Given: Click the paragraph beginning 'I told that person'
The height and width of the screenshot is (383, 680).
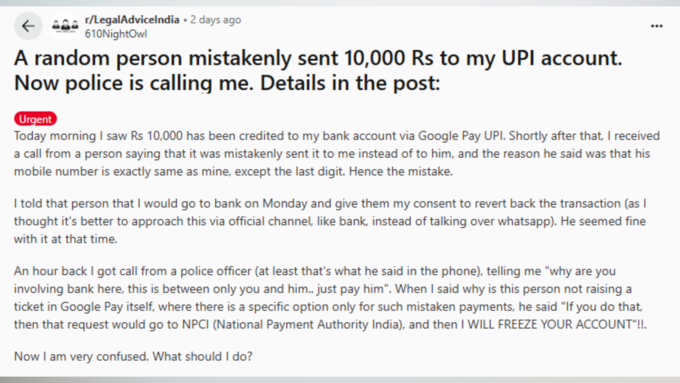Looking at the screenshot, I should (x=330, y=221).
